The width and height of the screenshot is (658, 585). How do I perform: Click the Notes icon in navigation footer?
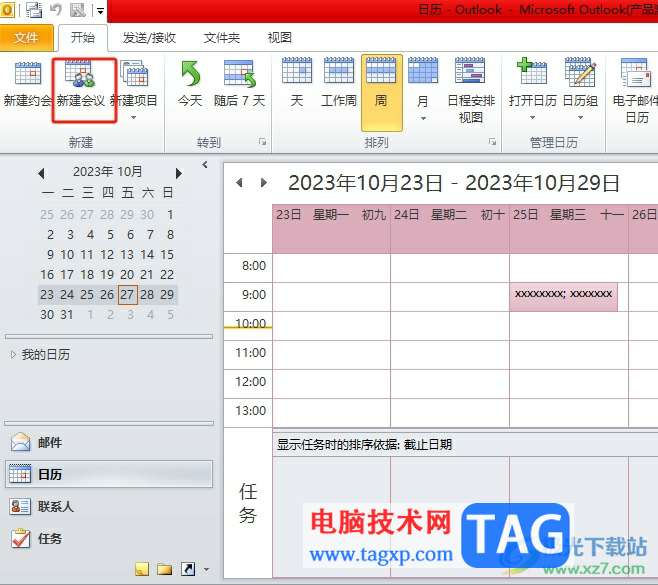tap(142, 569)
